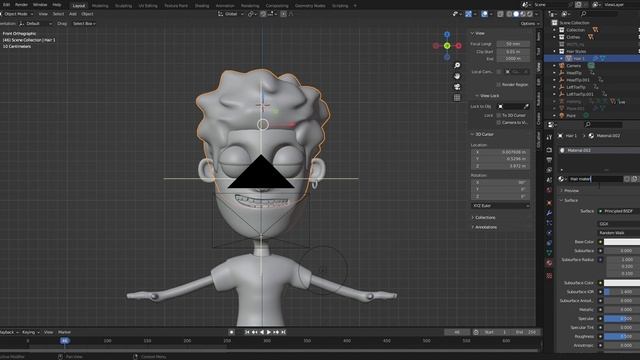Switch to the Sculpting workspace tab

coord(123,6)
